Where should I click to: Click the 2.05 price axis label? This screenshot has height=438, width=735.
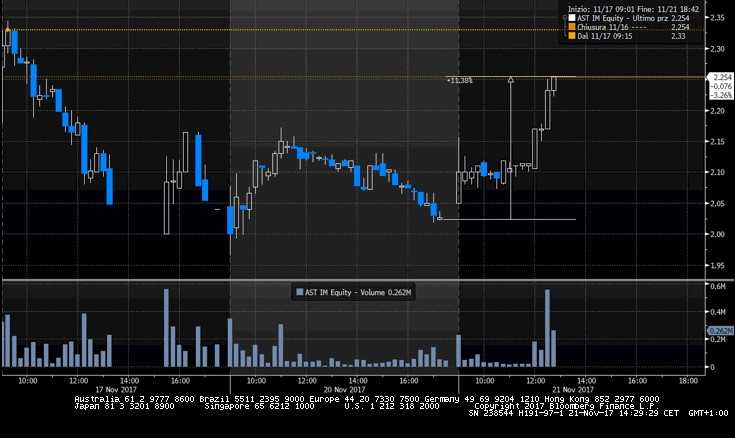point(717,204)
